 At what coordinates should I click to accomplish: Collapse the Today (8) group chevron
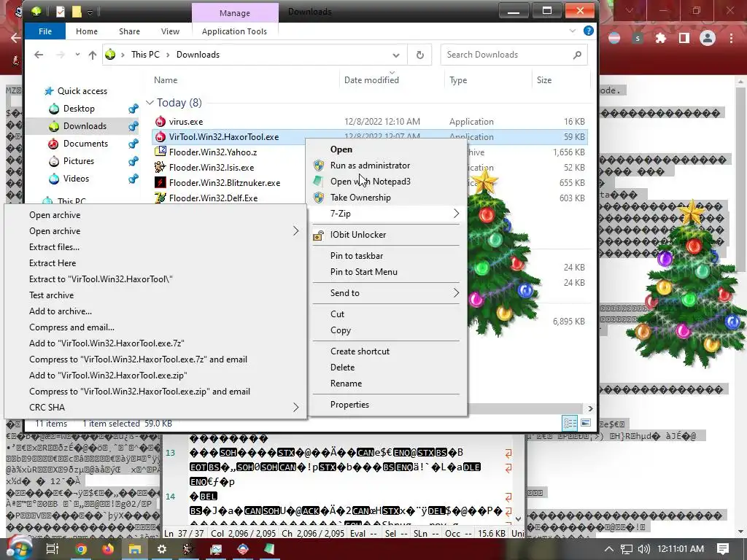(150, 103)
